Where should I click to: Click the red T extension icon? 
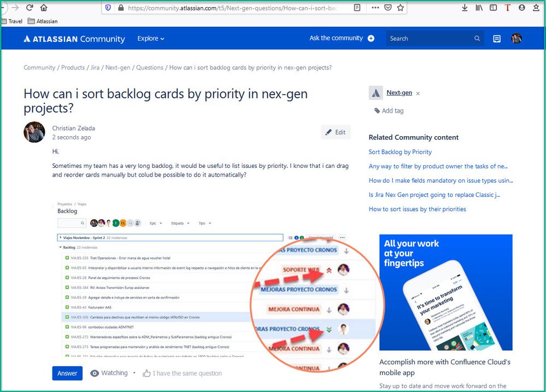coord(507,8)
